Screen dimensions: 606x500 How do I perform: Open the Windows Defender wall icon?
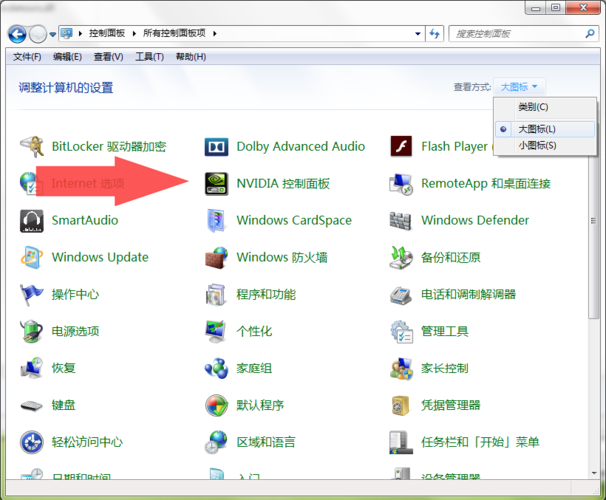401,221
